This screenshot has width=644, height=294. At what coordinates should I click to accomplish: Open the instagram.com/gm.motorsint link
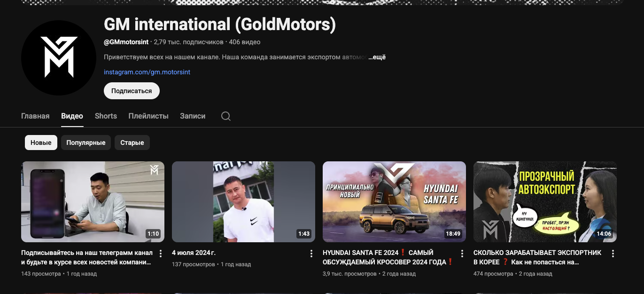pyautogui.click(x=147, y=72)
